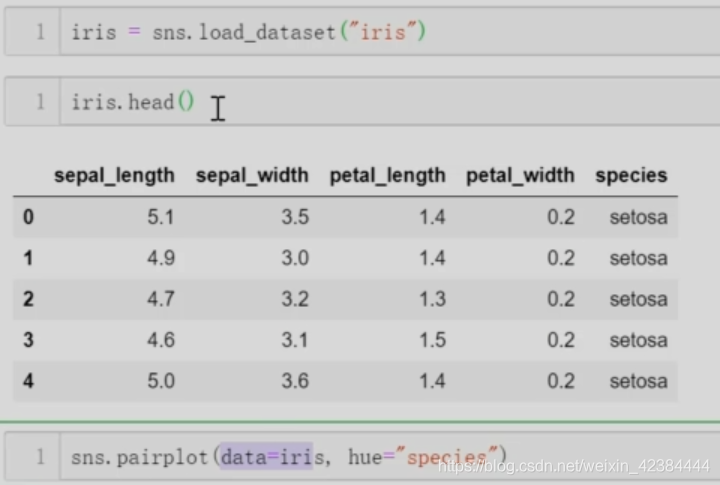
Task: Click sepal_length value 5.1
Action: click(161, 217)
